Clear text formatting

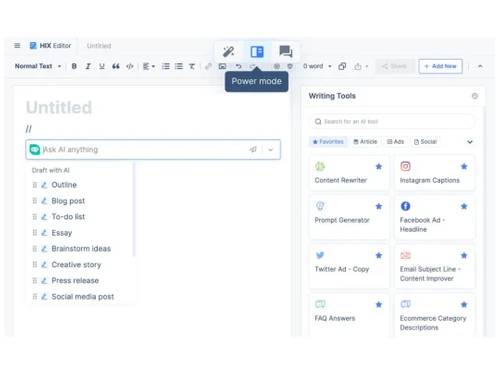click(x=192, y=66)
